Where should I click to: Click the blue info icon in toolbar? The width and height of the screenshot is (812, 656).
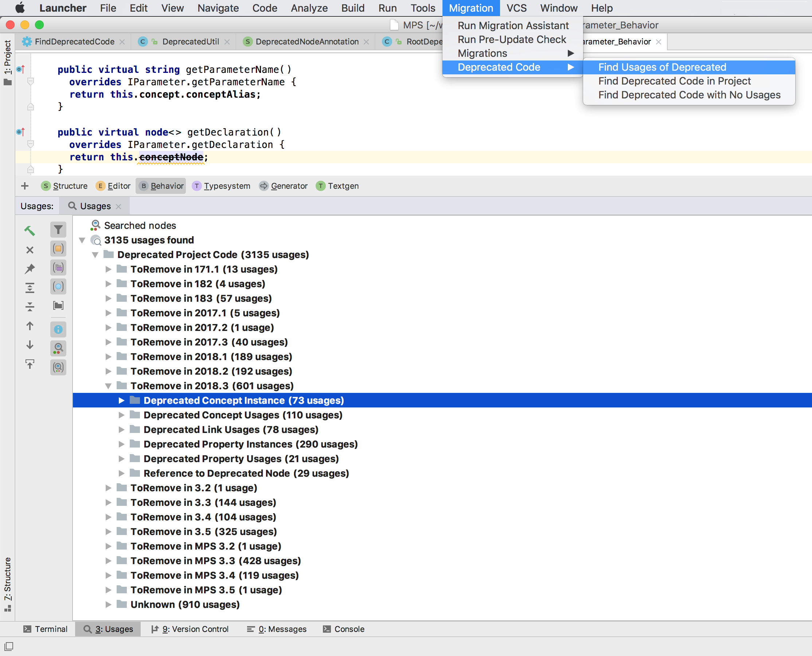[59, 331]
